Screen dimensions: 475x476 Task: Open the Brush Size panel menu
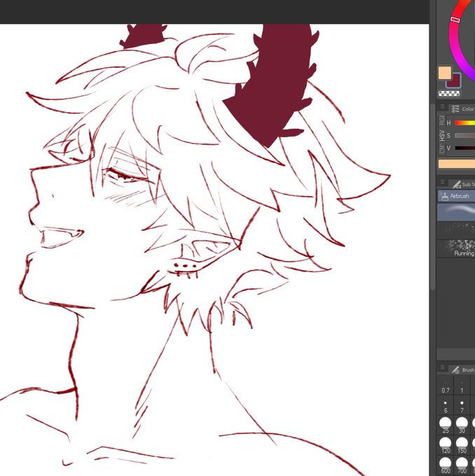point(443,367)
